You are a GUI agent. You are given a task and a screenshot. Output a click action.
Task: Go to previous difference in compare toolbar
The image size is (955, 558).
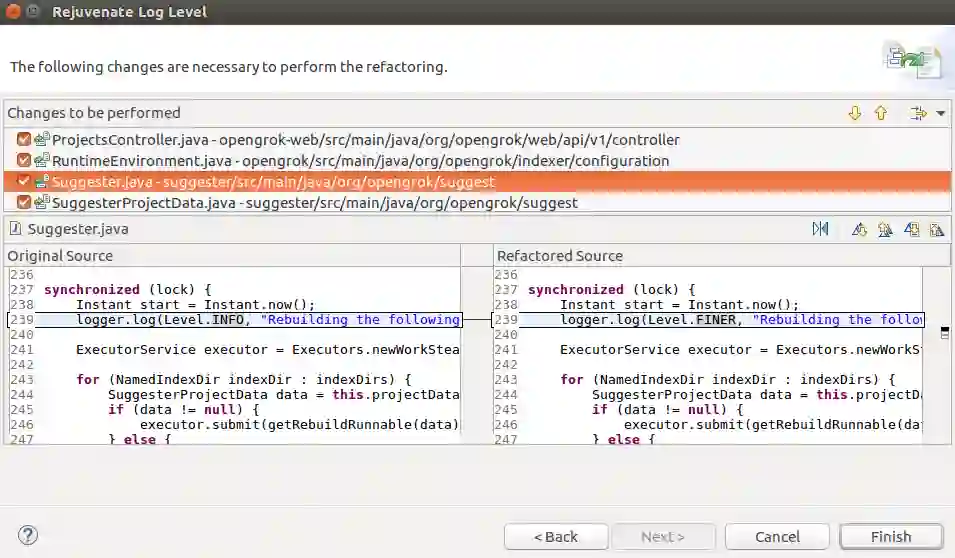coord(885,229)
